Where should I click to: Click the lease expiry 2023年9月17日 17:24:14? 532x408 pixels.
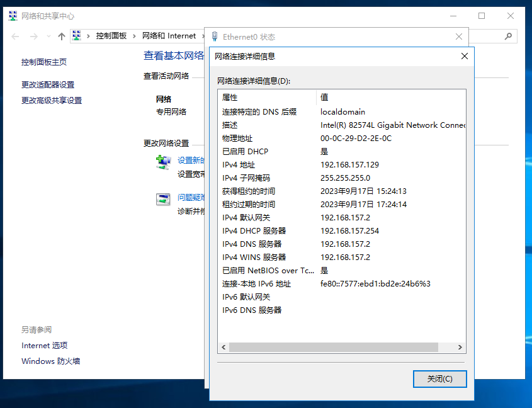pos(363,205)
